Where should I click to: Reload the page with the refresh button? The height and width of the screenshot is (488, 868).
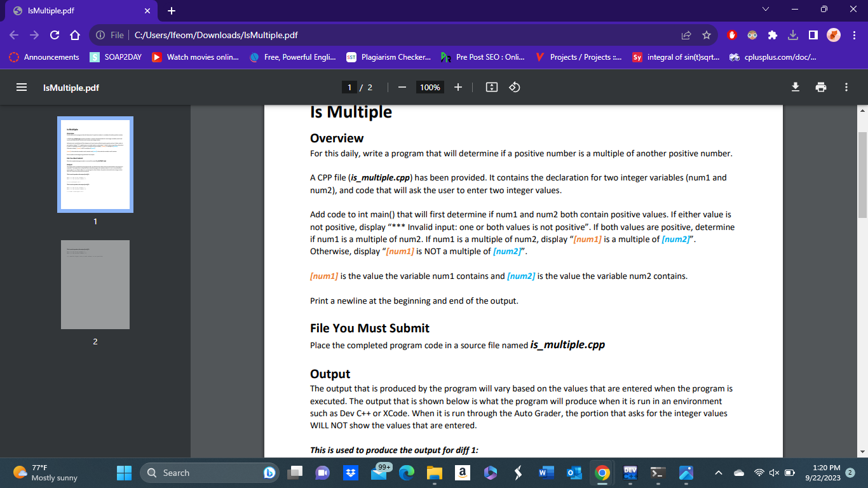point(54,36)
